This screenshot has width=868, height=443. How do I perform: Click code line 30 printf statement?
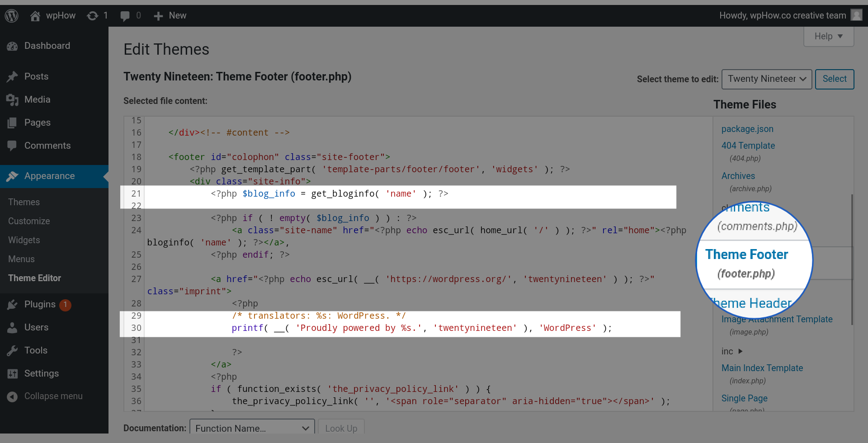(422, 328)
